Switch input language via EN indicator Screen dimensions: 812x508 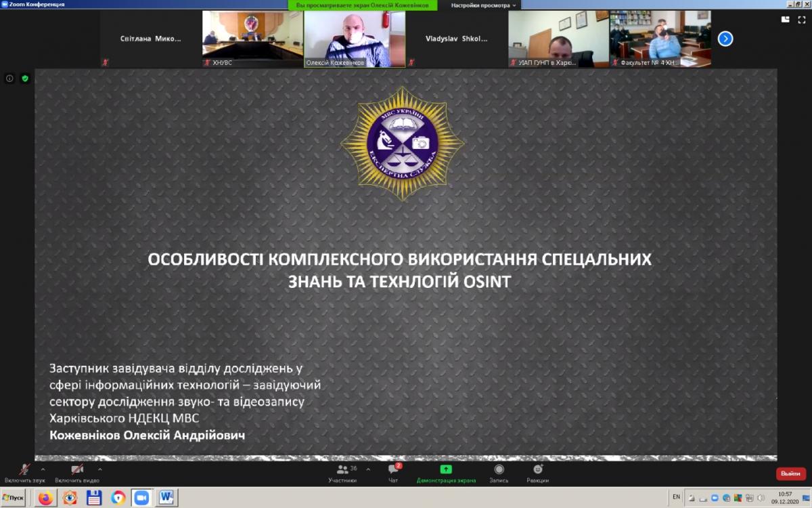(x=676, y=497)
